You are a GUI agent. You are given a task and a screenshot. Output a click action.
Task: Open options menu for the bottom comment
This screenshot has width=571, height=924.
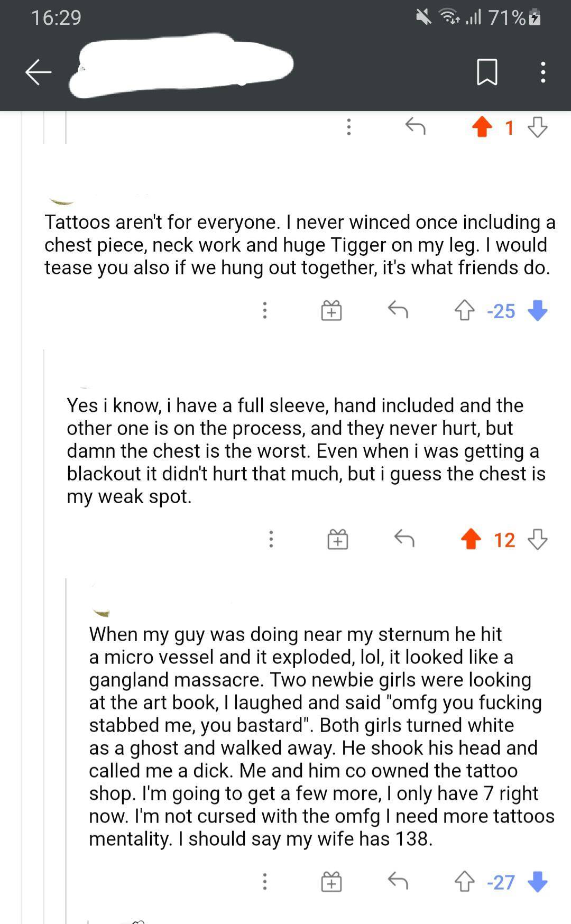click(x=264, y=882)
